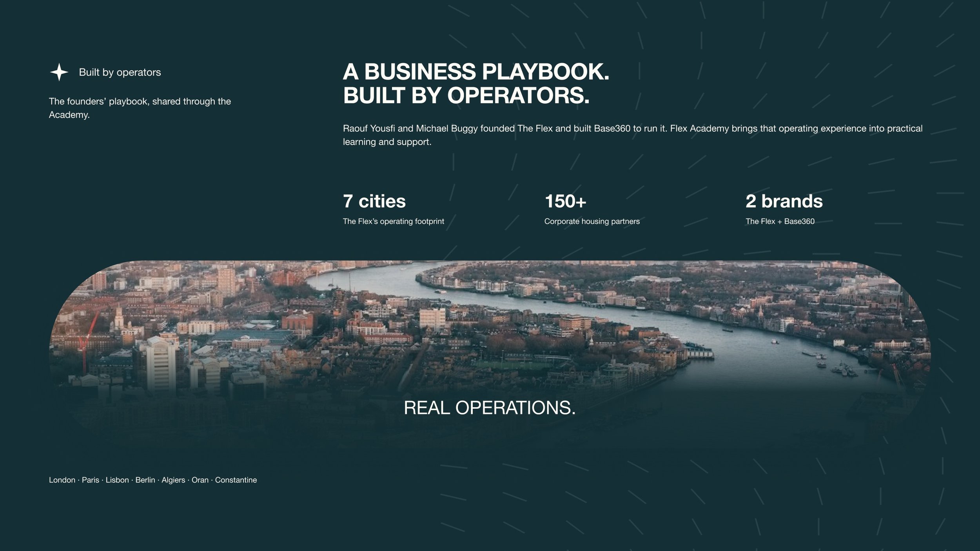
Task: Click the '150+' statistic
Action: (x=565, y=201)
